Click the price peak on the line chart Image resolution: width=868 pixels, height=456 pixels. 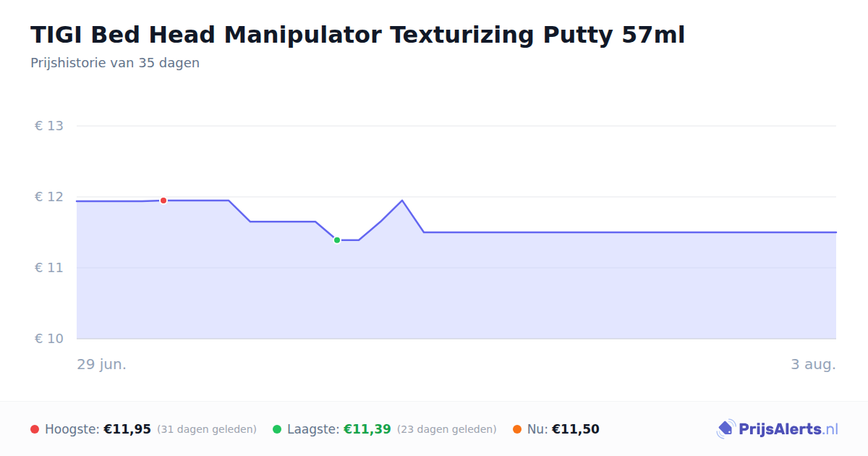tap(402, 200)
